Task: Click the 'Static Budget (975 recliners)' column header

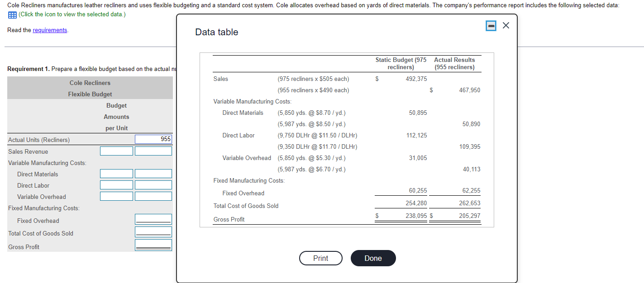Action: point(401,63)
